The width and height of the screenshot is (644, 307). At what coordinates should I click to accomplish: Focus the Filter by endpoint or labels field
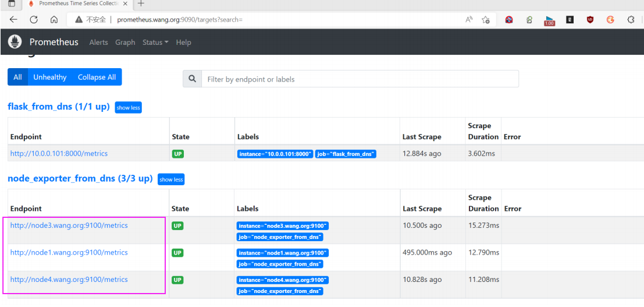point(360,79)
